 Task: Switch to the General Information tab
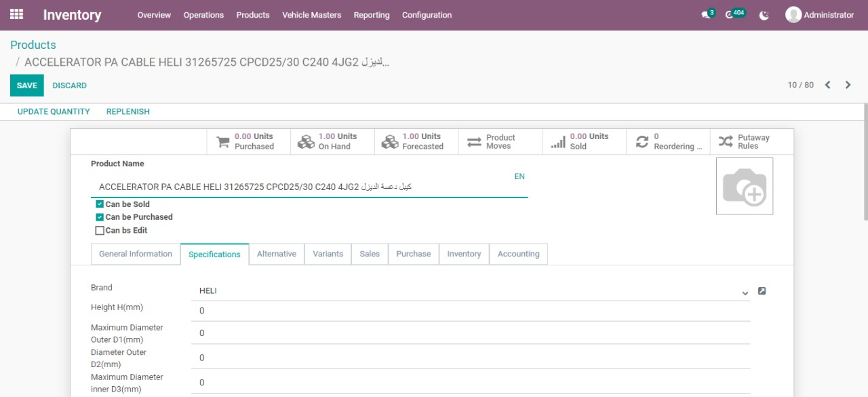(136, 254)
